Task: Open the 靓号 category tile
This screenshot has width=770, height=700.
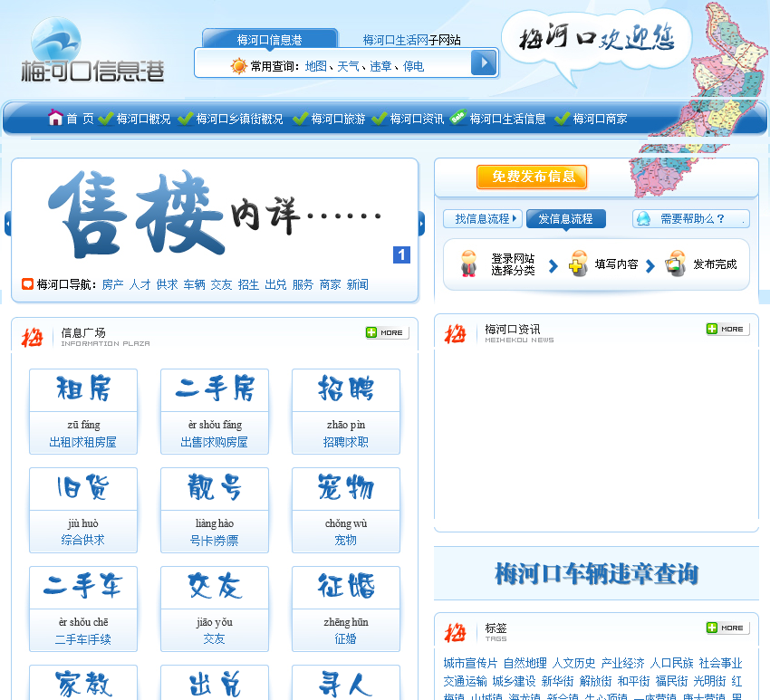Action: [215, 510]
